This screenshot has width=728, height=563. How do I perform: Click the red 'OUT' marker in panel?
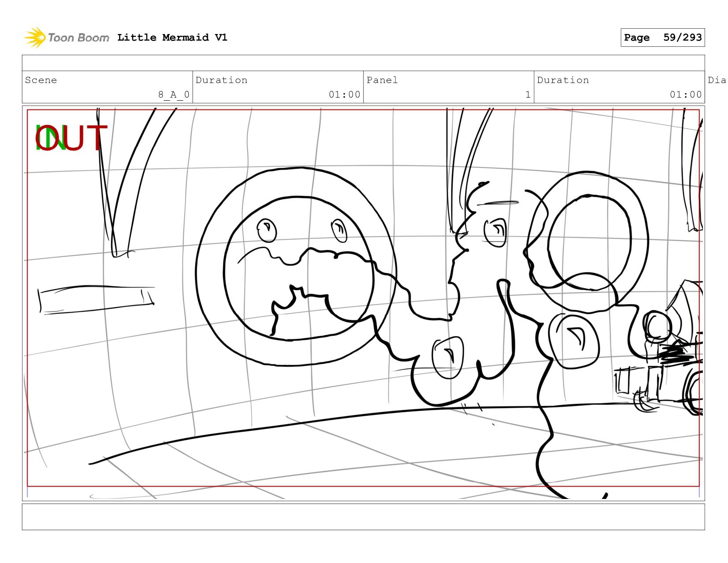click(x=72, y=138)
